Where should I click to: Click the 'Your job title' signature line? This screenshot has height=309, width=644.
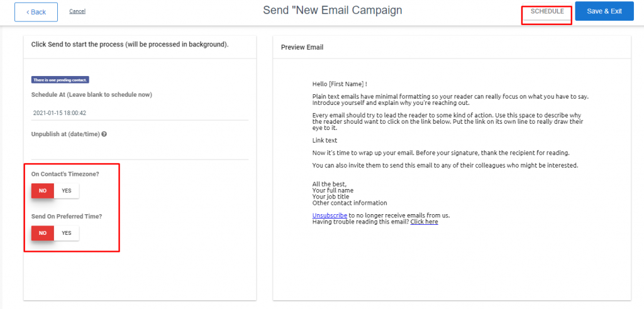click(331, 197)
